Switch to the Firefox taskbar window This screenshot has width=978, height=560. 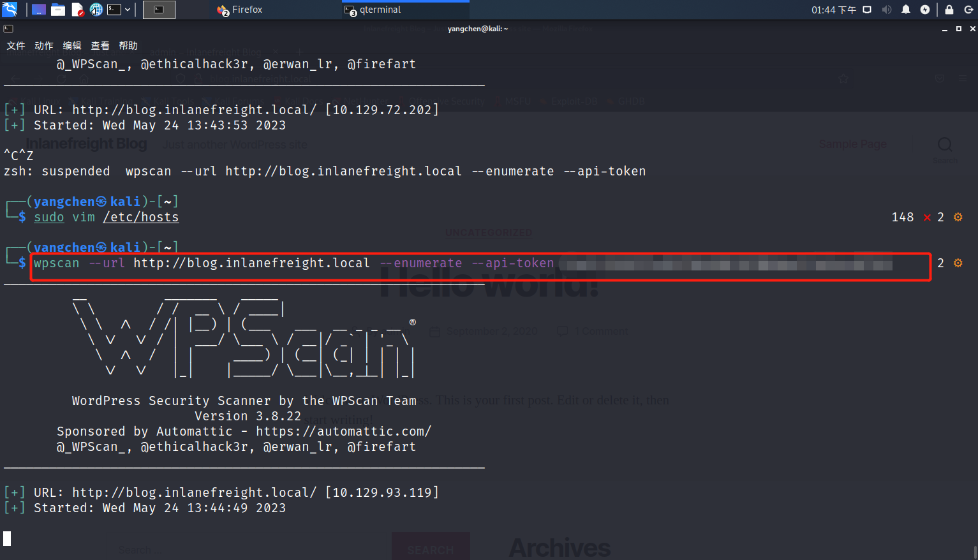click(x=240, y=10)
